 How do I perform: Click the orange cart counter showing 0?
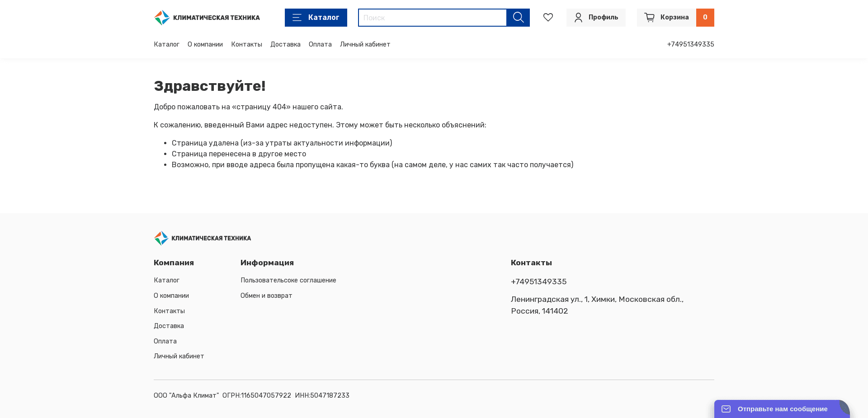tap(705, 17)
